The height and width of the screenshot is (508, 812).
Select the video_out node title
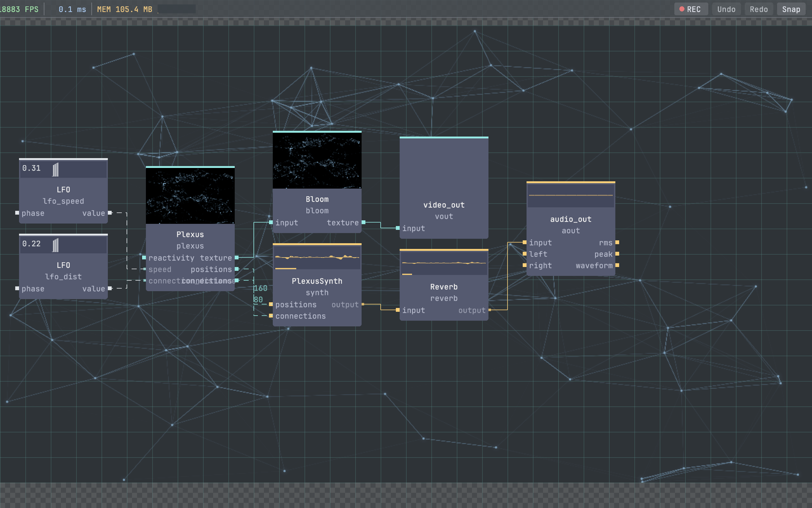[444, 204]
